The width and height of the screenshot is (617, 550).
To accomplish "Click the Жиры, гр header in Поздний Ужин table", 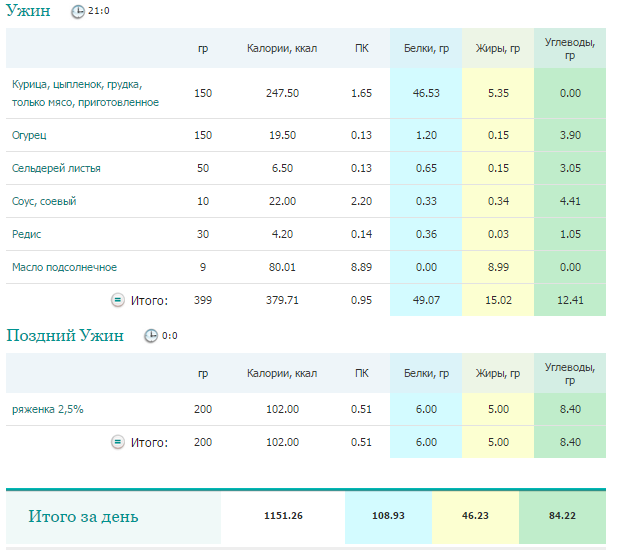I will [498, 373].
